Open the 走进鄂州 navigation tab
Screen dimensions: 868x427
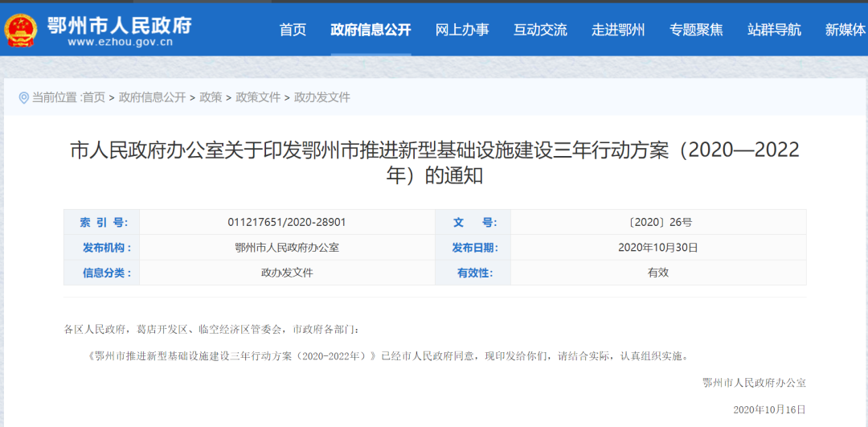pyautogui.click(x=618, y=30)
